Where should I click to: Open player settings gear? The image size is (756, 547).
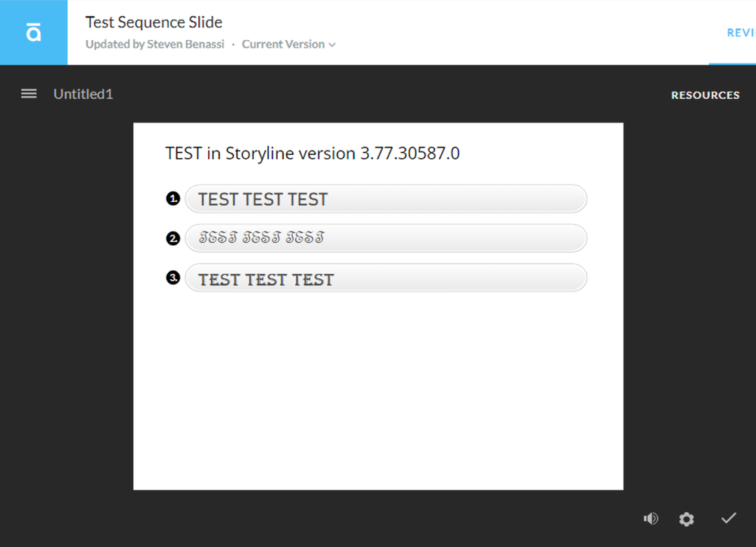click(686, 519)
